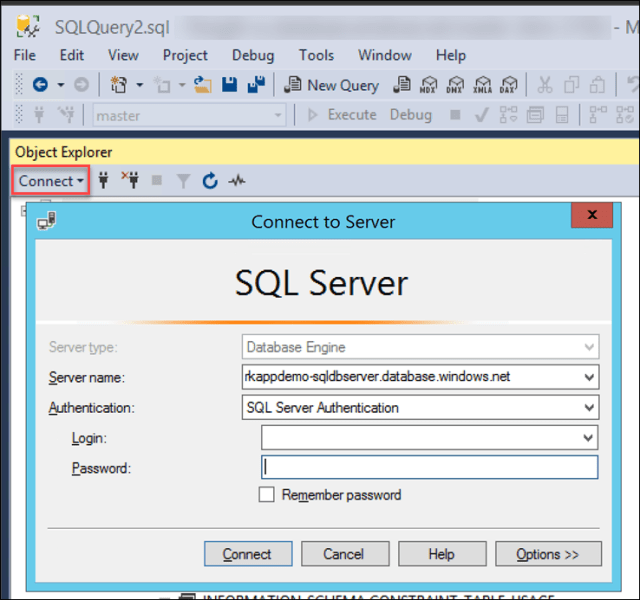Open the Edit menu
Viewport: 640px width, 600px height.
click(x=72, y=55)
